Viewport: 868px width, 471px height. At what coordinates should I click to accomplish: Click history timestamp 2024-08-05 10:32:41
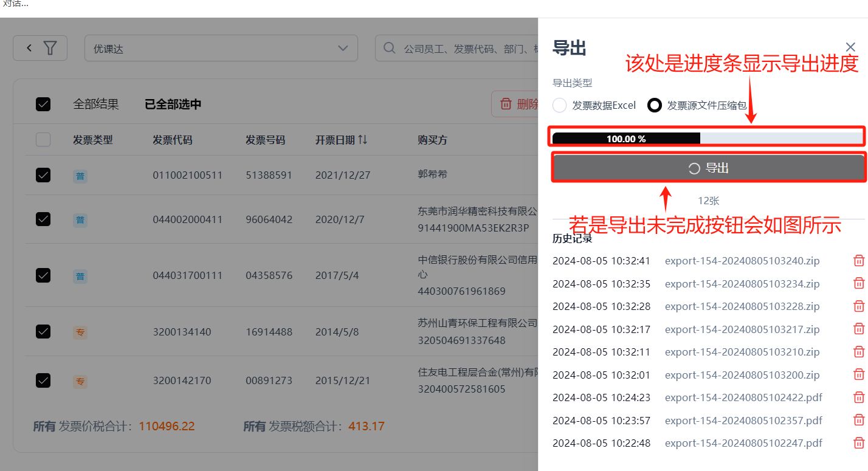click(x=601, y=261)
